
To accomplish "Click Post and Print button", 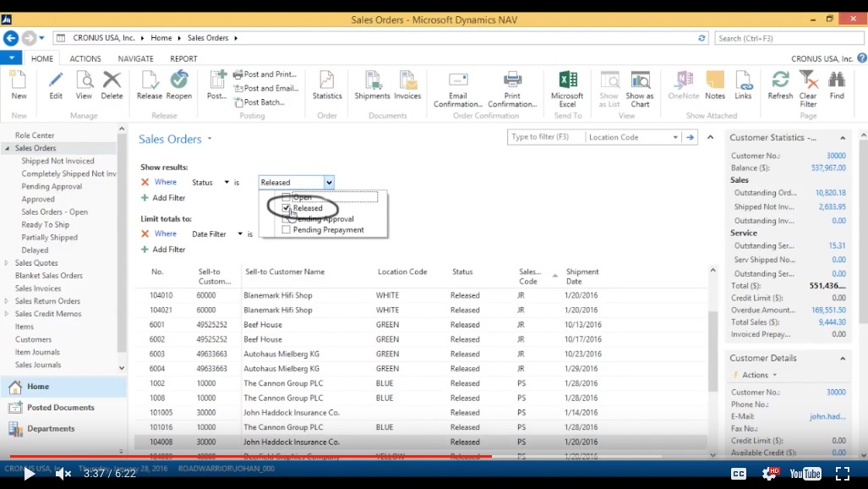I will click(265, 74).
